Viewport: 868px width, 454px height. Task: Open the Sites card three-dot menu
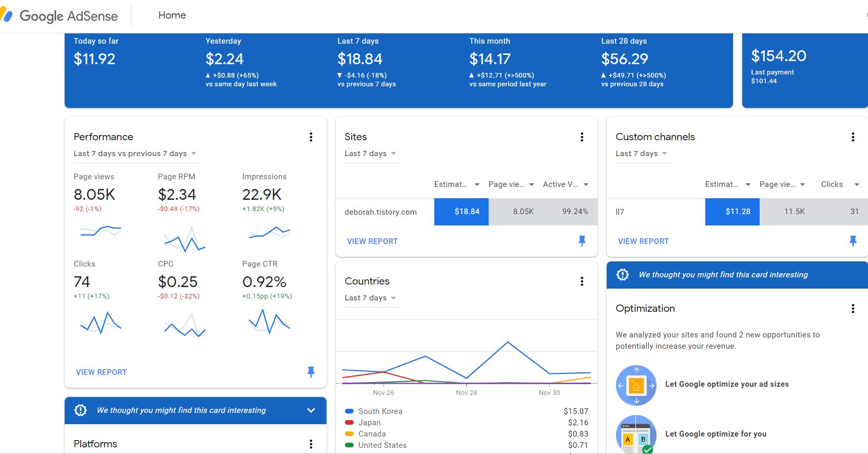(x=582, y=137)
